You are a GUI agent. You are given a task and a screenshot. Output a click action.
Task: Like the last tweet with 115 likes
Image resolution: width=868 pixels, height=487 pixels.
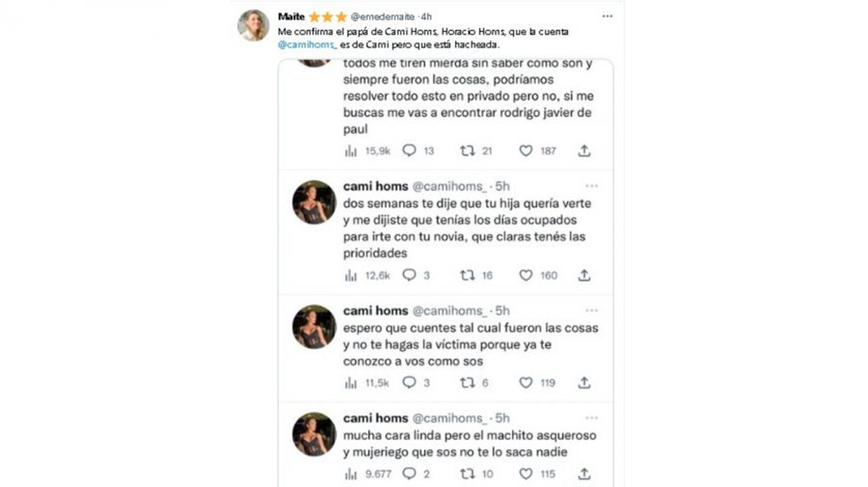(x=526, y=473)
